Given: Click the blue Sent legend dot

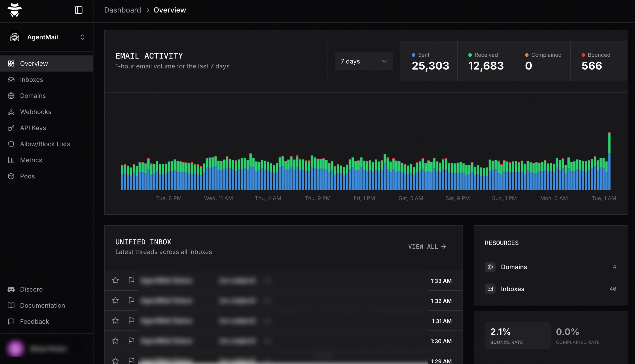Looking at the screenshot, I should [413, 55].
